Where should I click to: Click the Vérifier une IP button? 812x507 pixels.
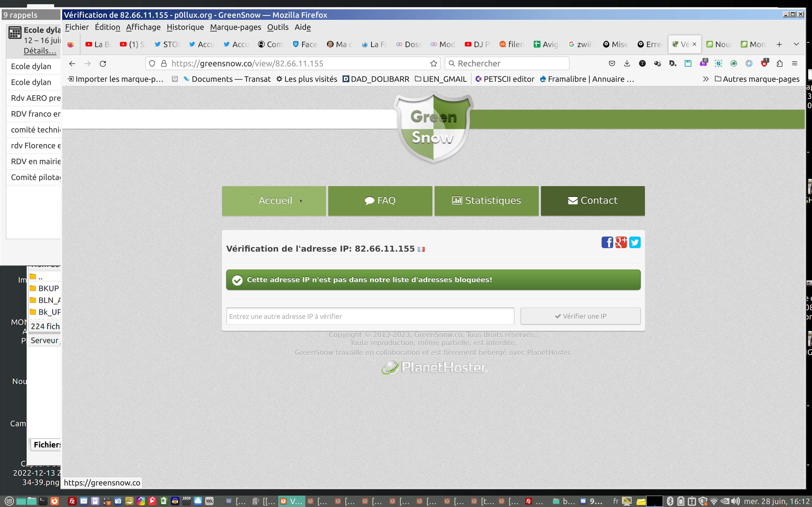(x=580, y=316)
